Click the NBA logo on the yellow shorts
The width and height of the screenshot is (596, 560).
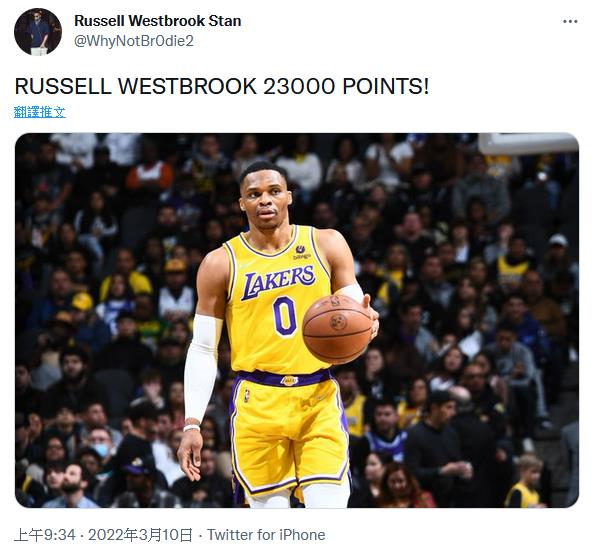coord(247,395)
